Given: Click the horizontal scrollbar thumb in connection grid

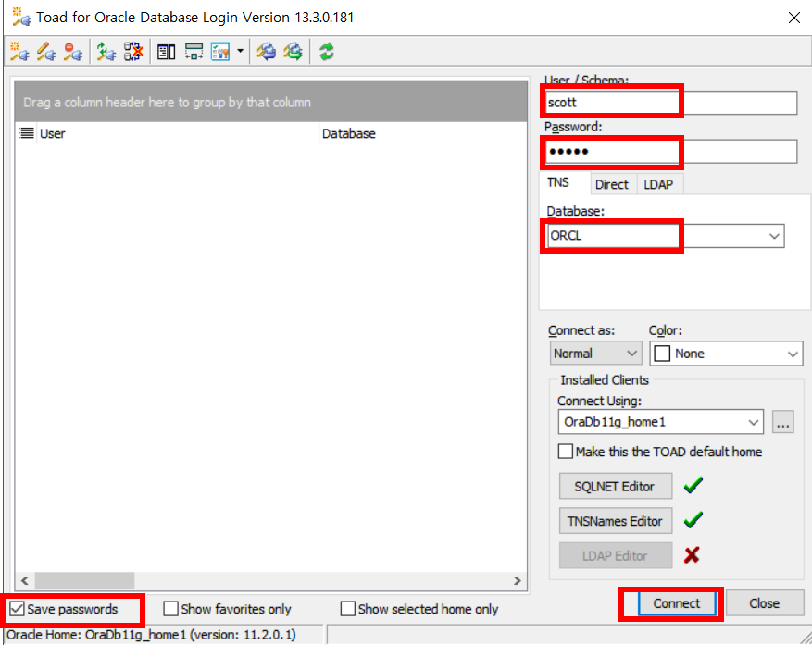Looking at the screenshot, I should [x=84, y=581].
